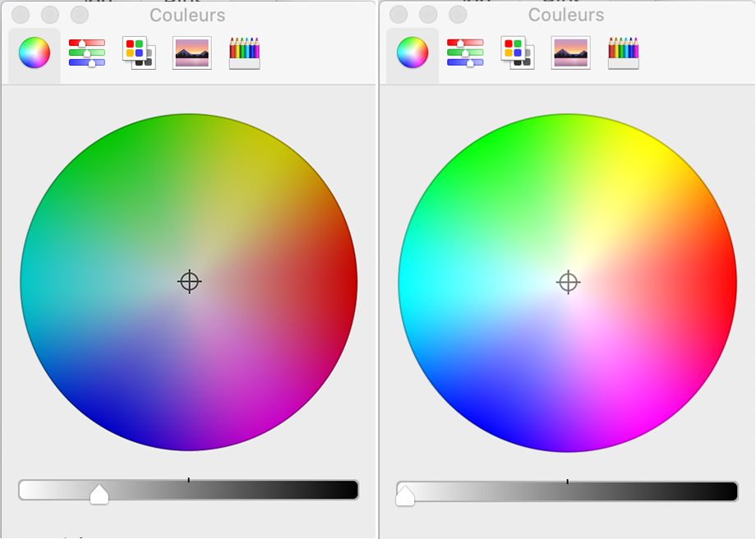Open Color Sliders in the right window

click(x=465, y=53)
